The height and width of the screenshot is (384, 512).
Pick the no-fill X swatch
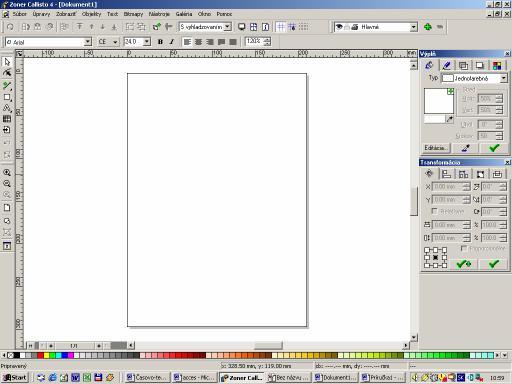(x=10, y=356)
